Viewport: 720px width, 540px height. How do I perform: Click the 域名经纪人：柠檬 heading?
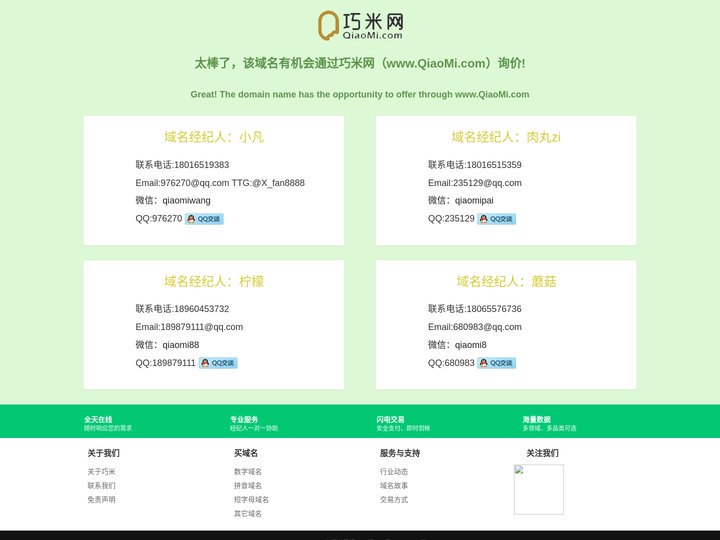tap(214, 281)
